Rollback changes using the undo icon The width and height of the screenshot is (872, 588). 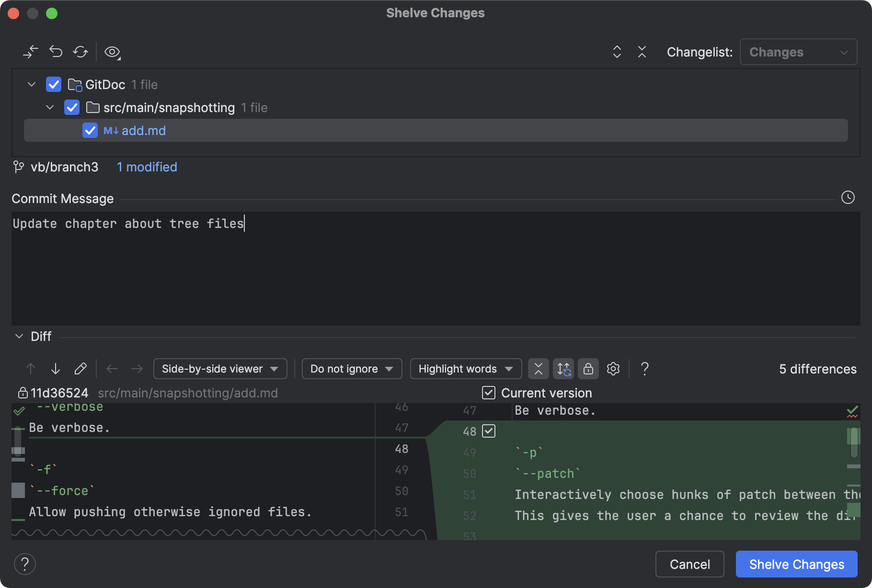point(56,51)
